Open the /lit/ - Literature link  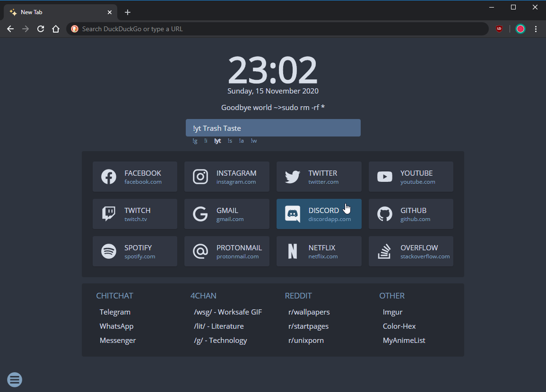(x=219, y=326)
